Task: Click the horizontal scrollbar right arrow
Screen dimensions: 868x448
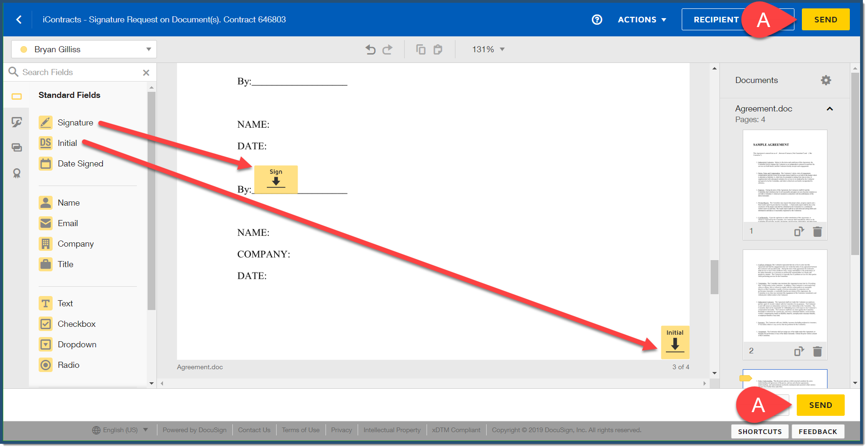Action: (x=705, y=383)
